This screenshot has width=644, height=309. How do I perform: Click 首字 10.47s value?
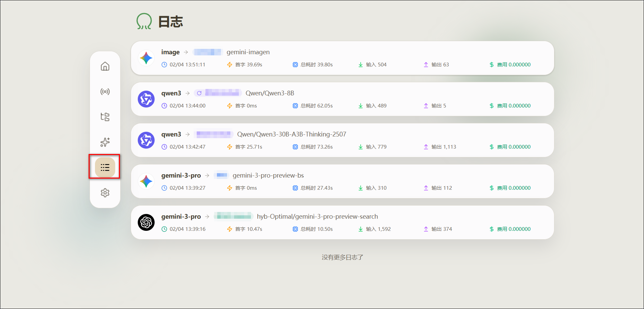click(x=249, y=229)
